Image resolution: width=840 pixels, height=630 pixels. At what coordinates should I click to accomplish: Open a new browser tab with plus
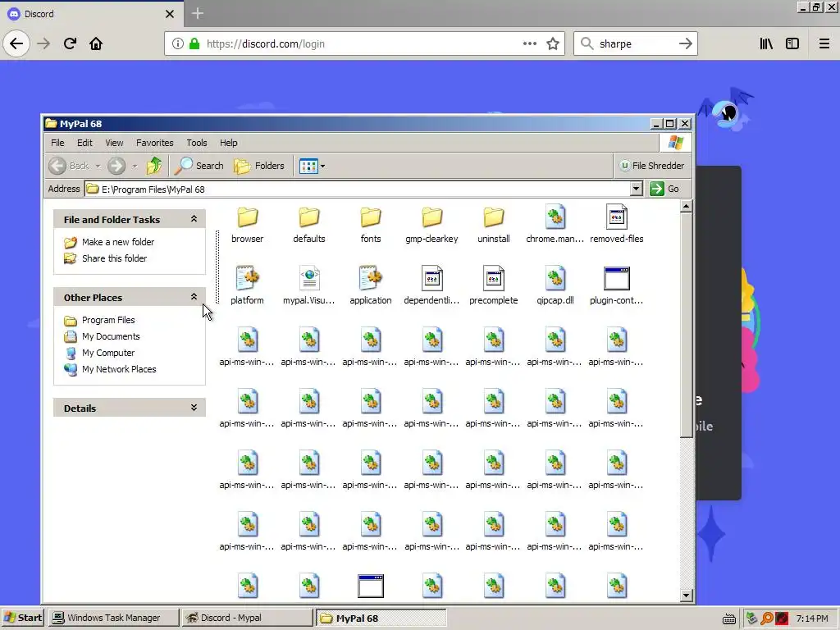point(198,13)
